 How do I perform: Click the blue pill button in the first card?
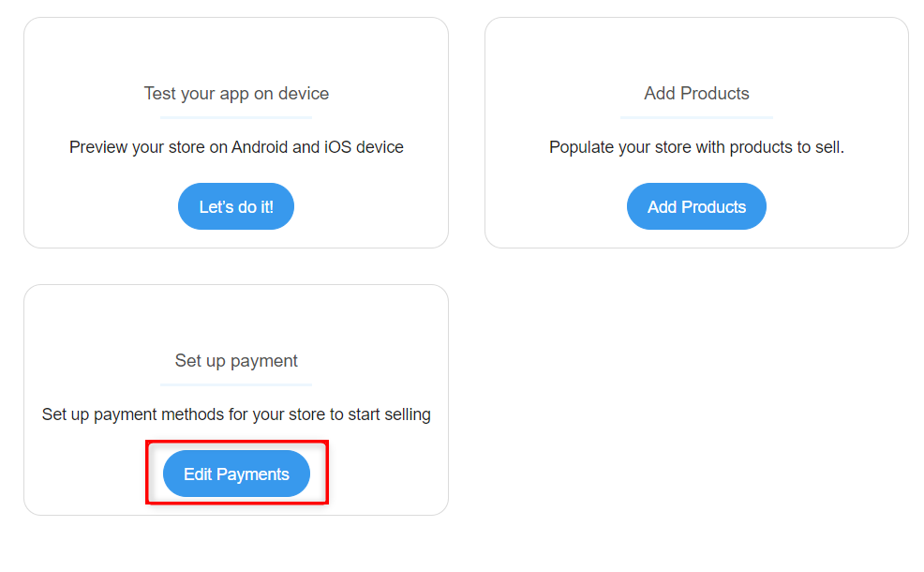pos(235,205)
